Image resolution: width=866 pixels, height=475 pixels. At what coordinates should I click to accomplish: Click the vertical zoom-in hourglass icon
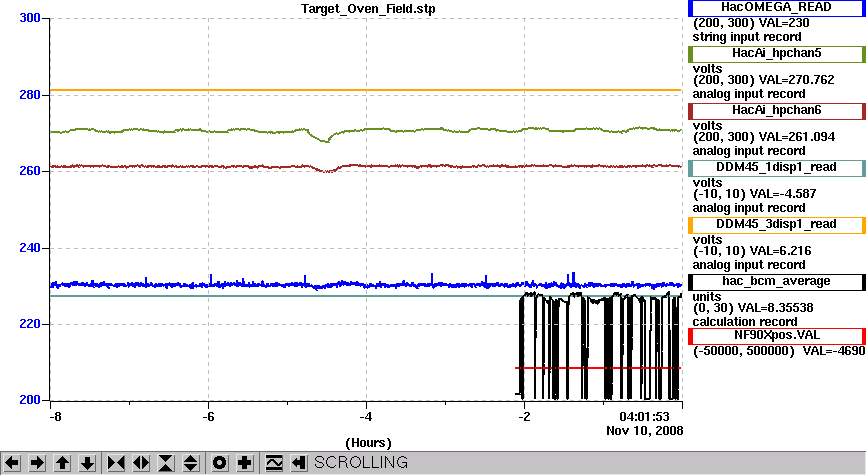(166, 463)
